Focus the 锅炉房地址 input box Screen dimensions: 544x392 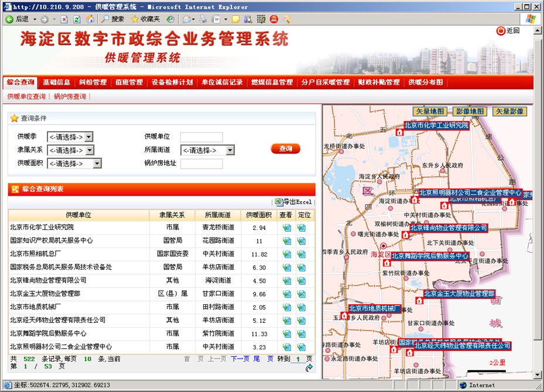coord(201,164)
